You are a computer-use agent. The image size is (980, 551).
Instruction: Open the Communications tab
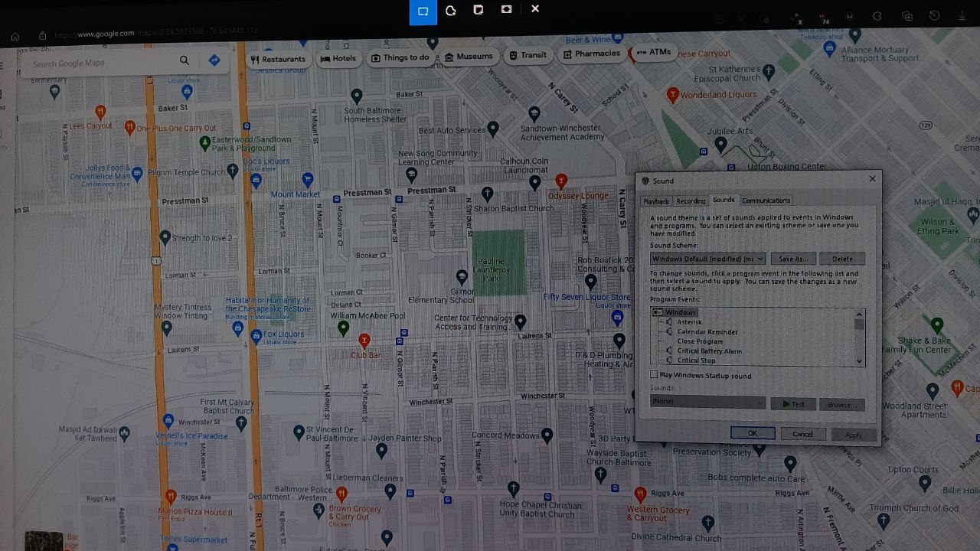(766, 201)
